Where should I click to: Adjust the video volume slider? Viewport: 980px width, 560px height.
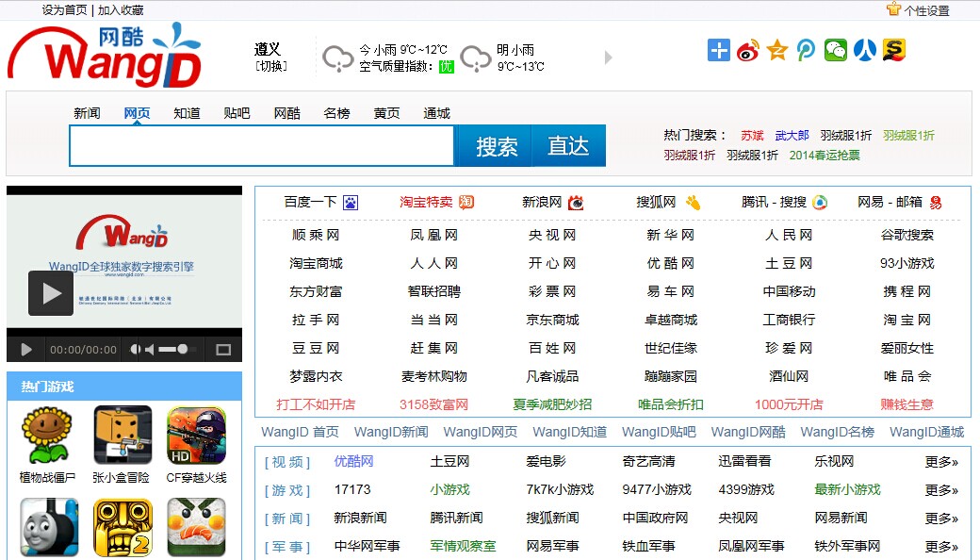click(x=177, y=350)
